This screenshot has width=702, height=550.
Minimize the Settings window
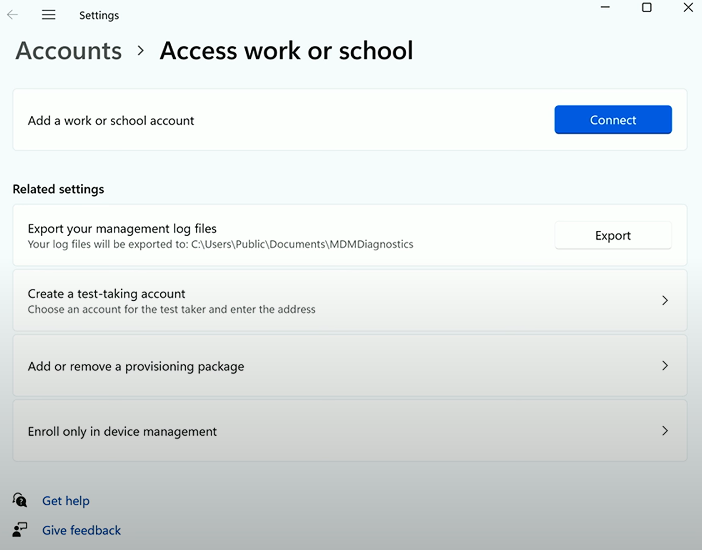point(605,7)
